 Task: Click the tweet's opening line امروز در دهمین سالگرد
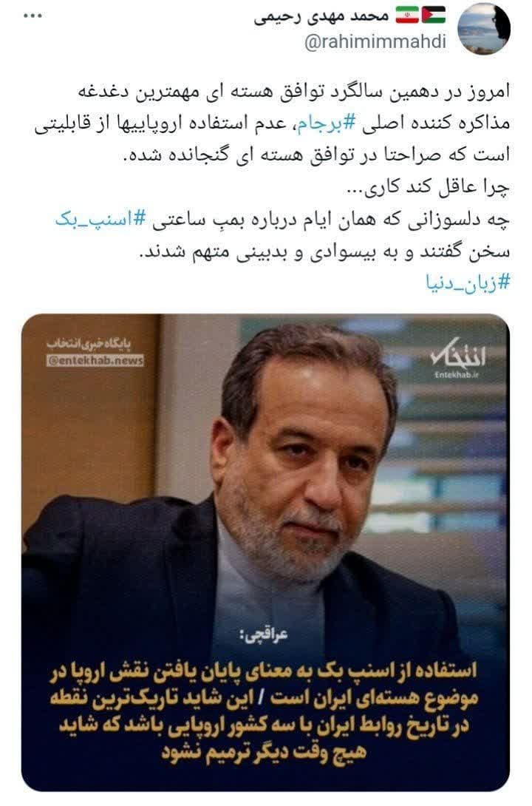(x=294, y=92)
